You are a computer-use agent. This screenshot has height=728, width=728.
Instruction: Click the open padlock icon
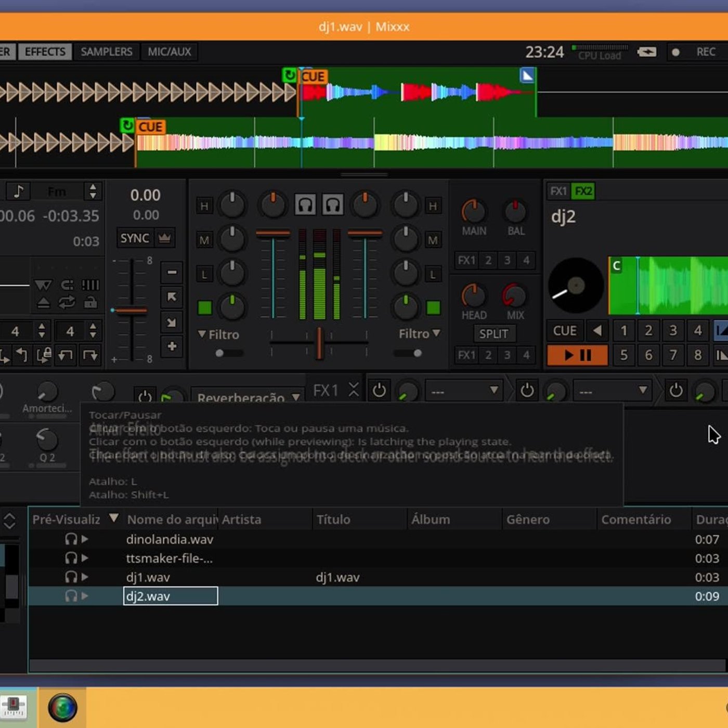pos(90,302)
